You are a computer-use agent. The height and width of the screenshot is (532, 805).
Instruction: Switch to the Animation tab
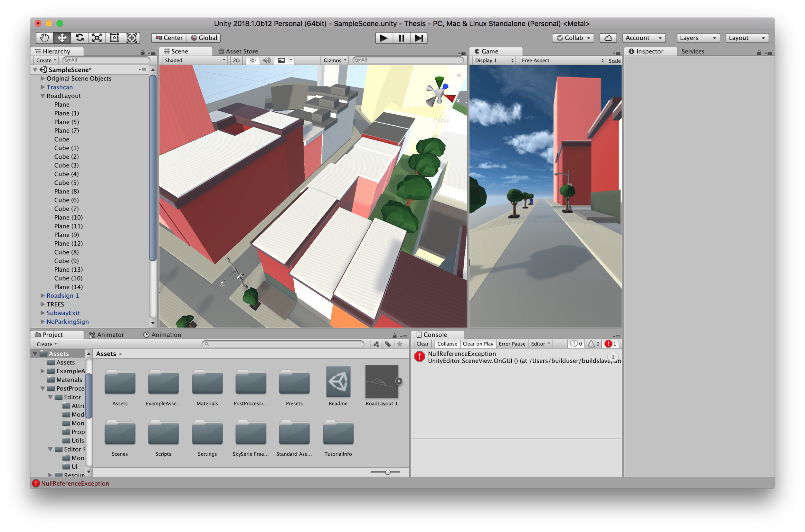pyautogui.click(x=162, y=335)
